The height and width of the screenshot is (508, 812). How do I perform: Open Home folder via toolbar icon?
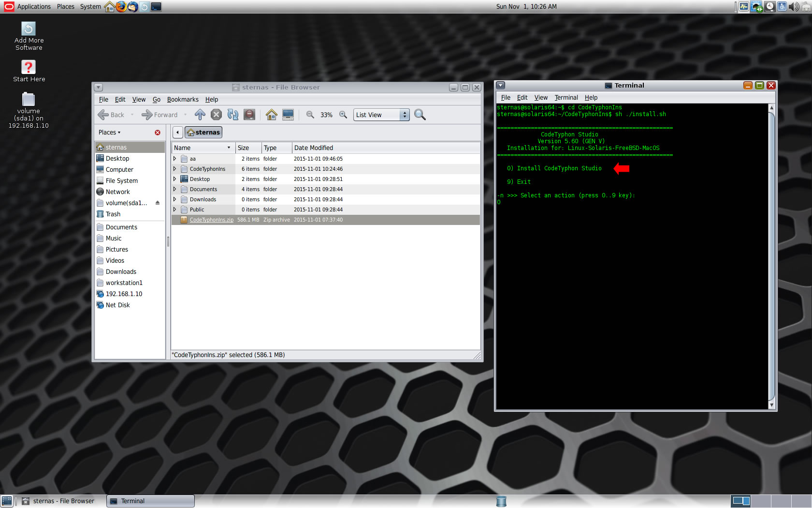272,115
